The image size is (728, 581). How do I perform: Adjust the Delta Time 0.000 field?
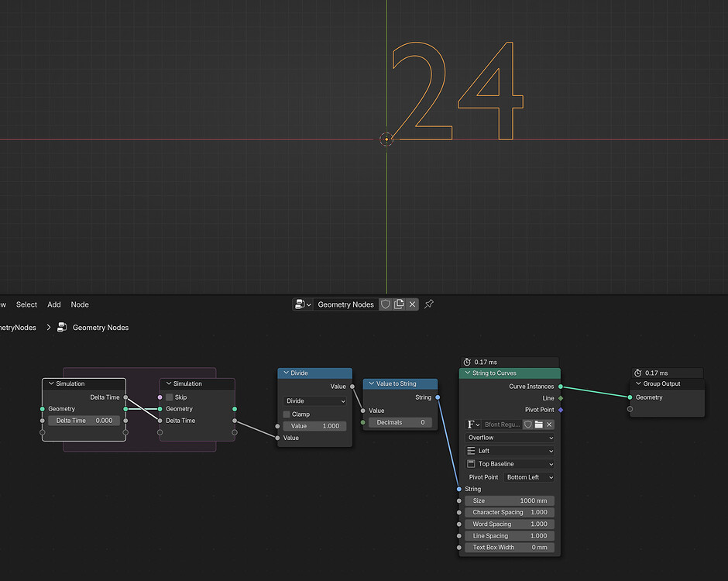click(84, 421)
